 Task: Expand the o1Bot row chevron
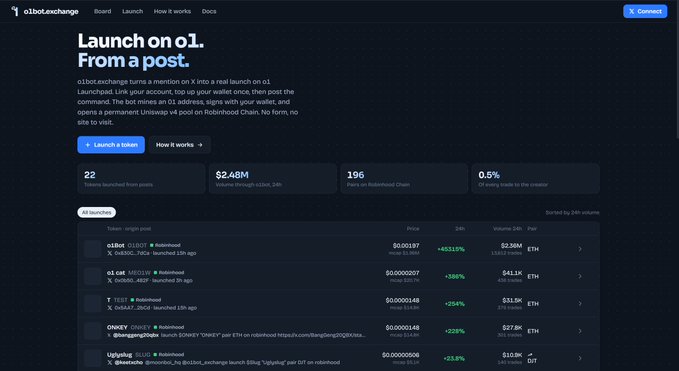[580, 249]
